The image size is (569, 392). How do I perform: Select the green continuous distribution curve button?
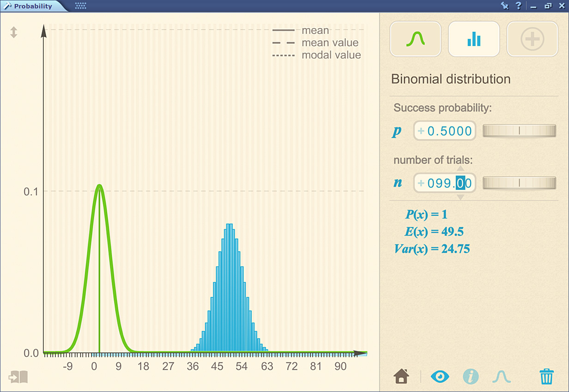(x=415, y=39)
